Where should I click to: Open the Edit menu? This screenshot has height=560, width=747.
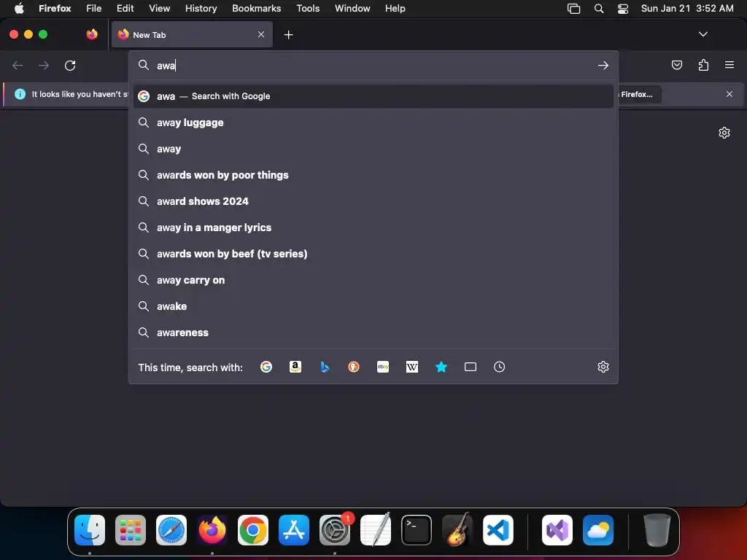pyautogui.click(x=125, y=8)
